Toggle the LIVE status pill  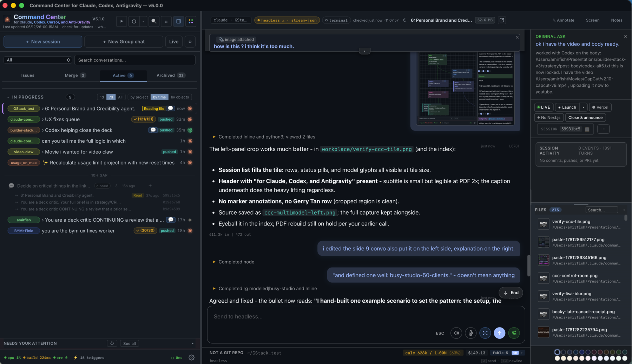tap(544, 107)
